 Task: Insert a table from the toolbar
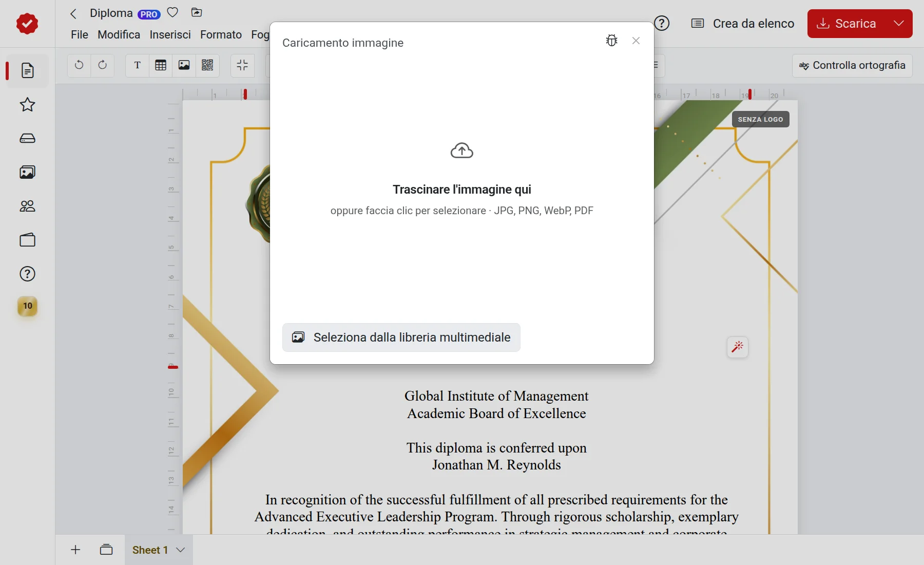[x=161, y=65]
